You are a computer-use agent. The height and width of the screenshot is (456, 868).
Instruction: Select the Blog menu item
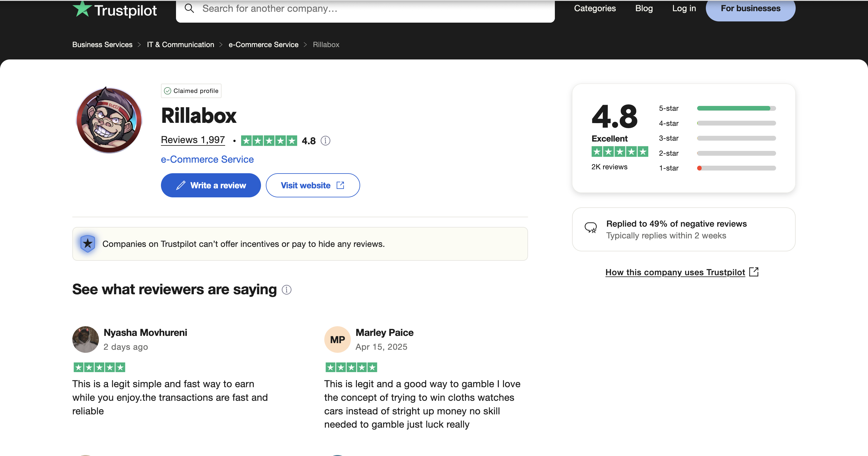click(643, 8)
